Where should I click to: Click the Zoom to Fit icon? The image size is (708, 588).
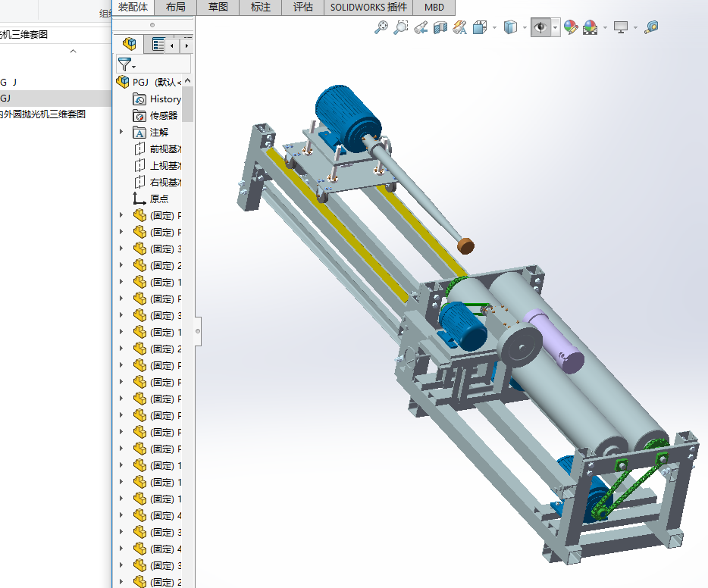381,27
